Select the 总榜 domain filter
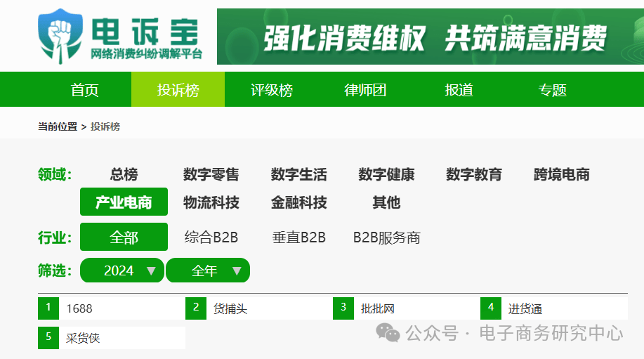Image resolution: width=644 pixels, height=359 pixels. tap(124, 174)
